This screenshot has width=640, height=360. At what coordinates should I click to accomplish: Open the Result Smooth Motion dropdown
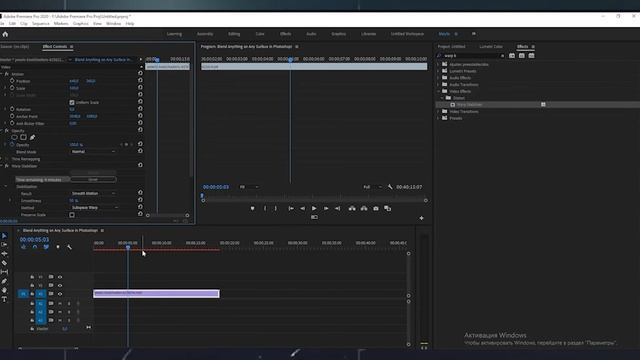point(93,193)
